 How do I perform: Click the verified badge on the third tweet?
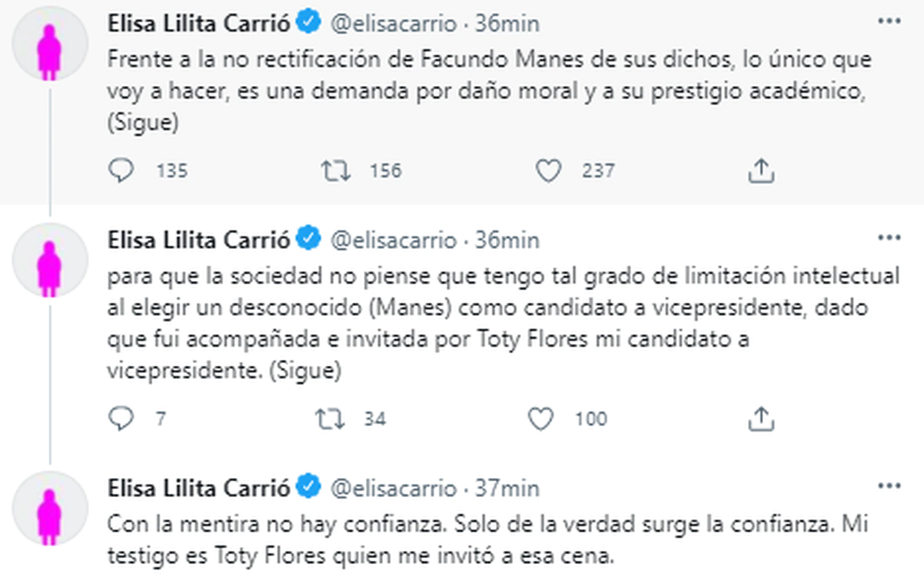(x=308, y=488)
